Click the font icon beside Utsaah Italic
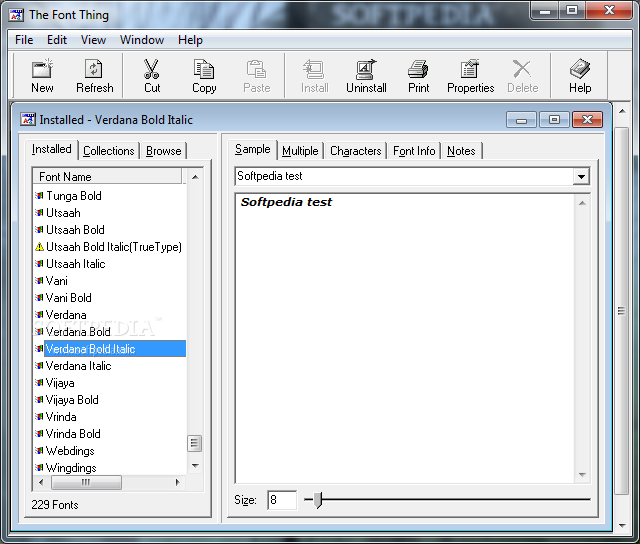The image size is (640, 544). pyautogui.click(x=39, y=264)
